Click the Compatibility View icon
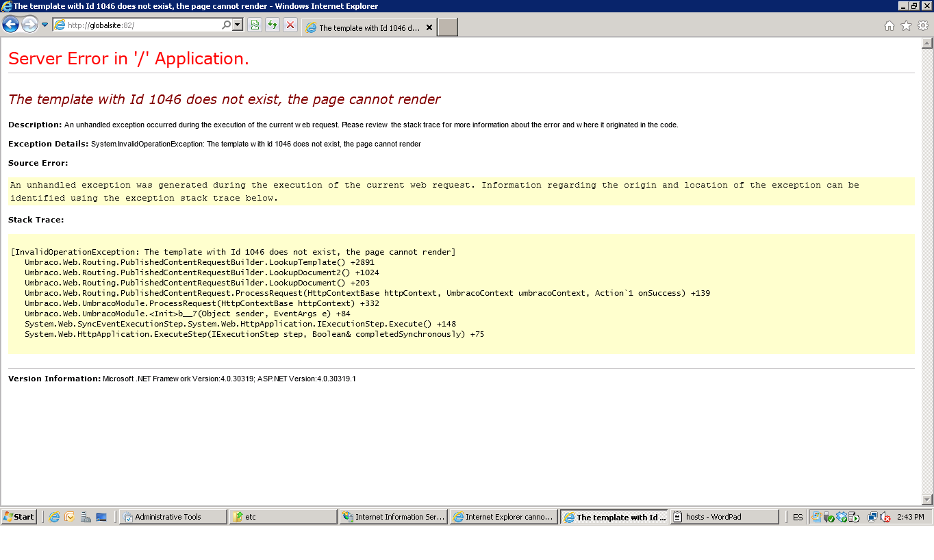Viewport: 934px width, 560px height. click(255, 25)
